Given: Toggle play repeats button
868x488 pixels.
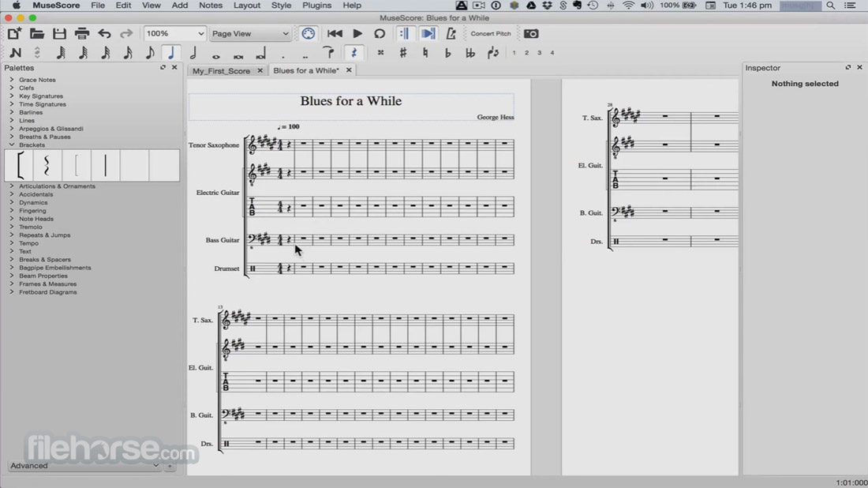Looking at the screenshot, I should (403, 34).
